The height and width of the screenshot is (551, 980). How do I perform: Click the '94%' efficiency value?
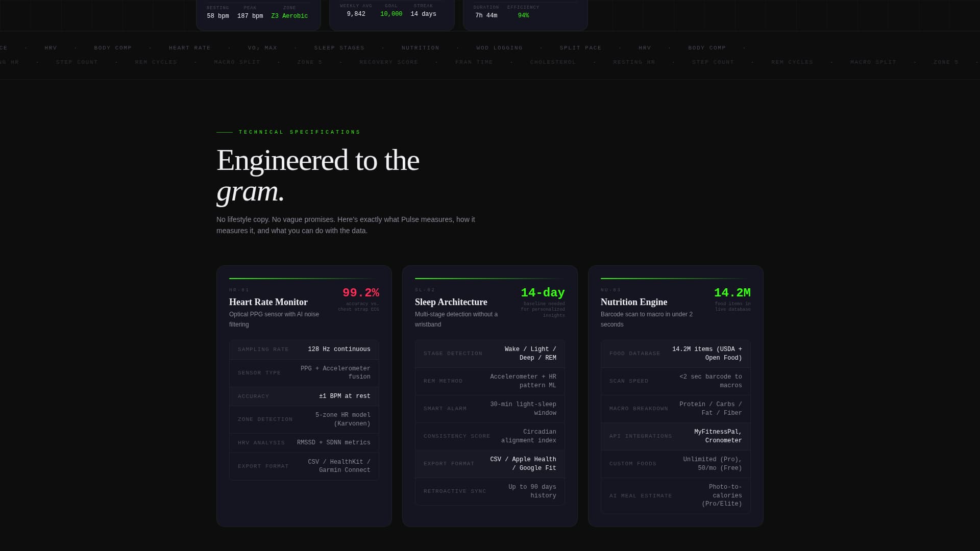524,16
